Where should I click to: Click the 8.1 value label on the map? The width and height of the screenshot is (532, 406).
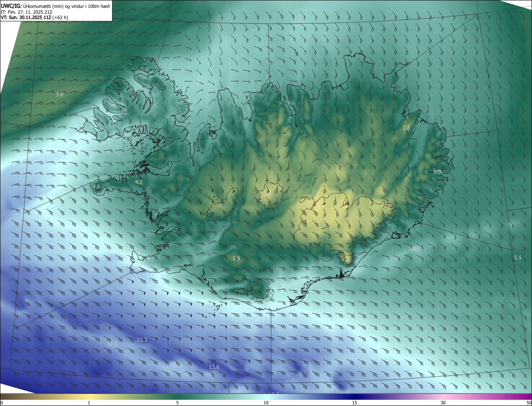click(416, 249)
